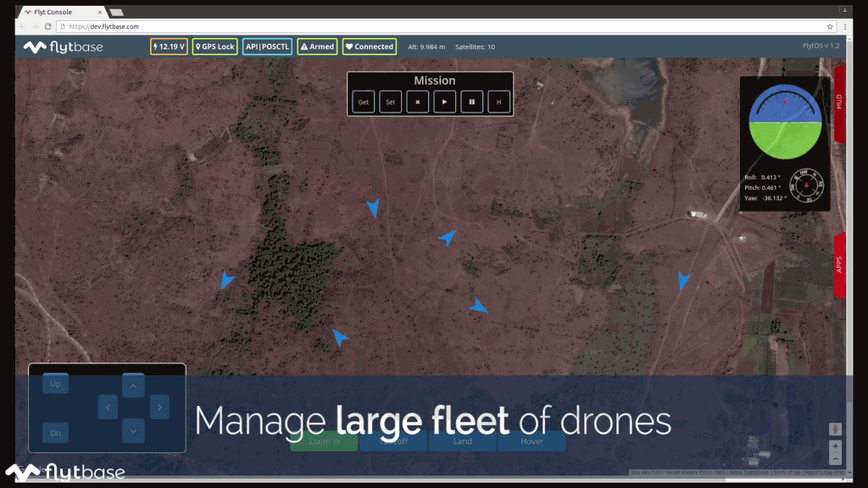The image size is (868, 488).
Task: Click the GPS Lock status indicator
Action: tap(214, 47)
